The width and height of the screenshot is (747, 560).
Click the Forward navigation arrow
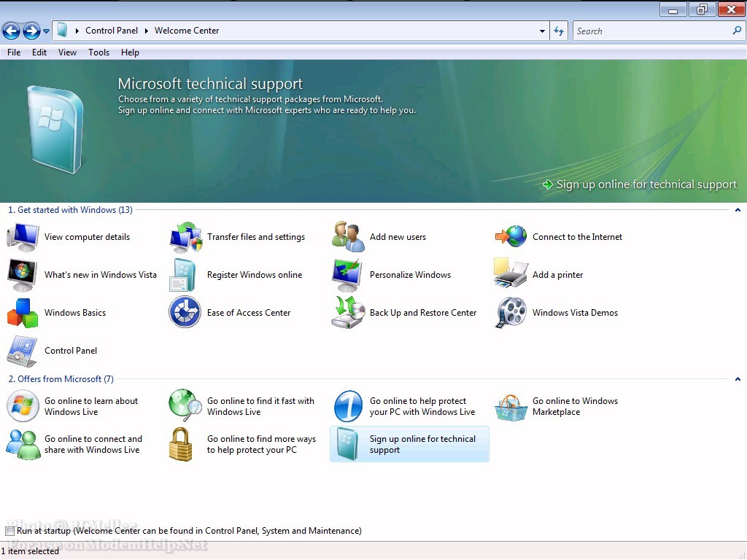[x=31, y=31]
